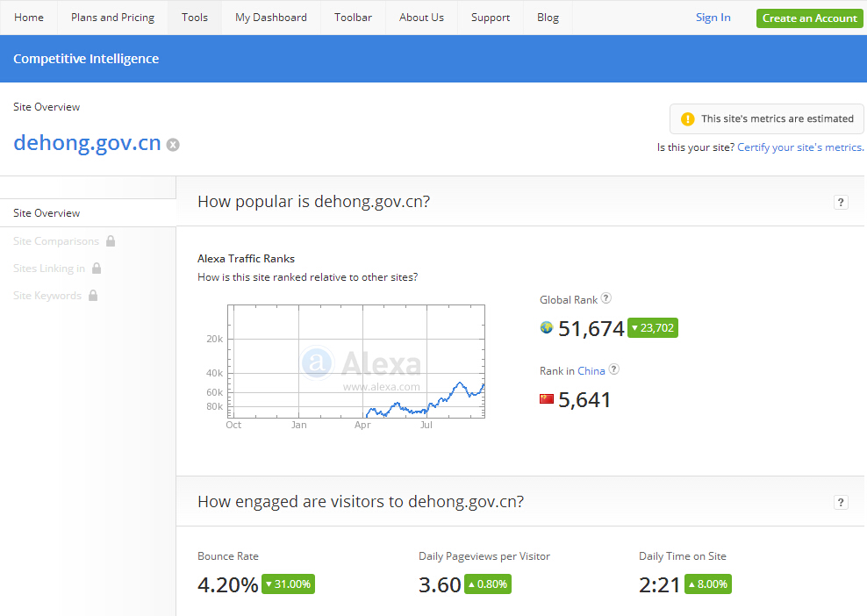Click the lock icon next to Site Comparisons
The width and height of the screenshot is (867, 616).
click(111, 241)
